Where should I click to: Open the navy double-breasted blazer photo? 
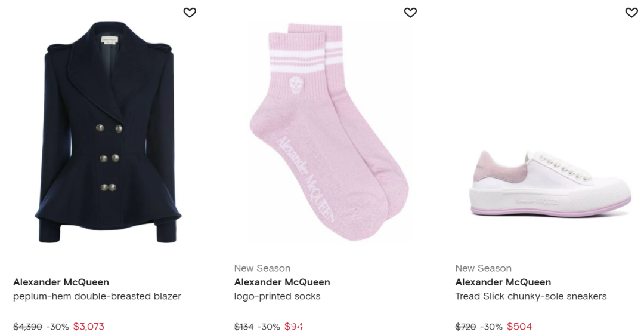(x=107, y=132)
